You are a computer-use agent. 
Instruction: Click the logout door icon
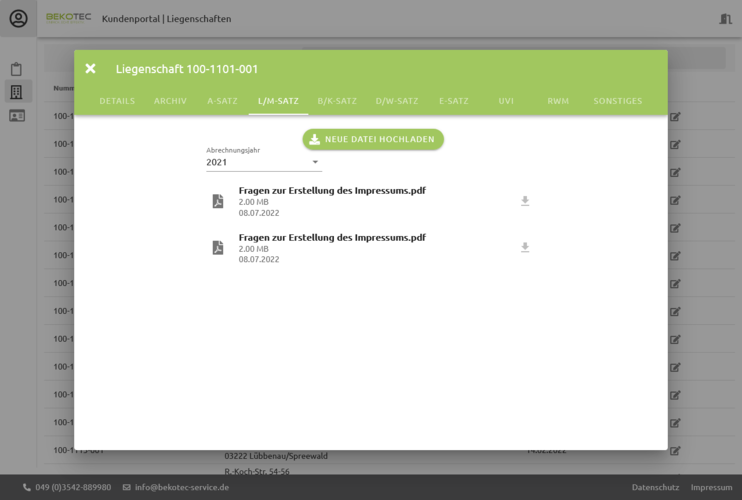pyautogui.click(x=725, y=19)
